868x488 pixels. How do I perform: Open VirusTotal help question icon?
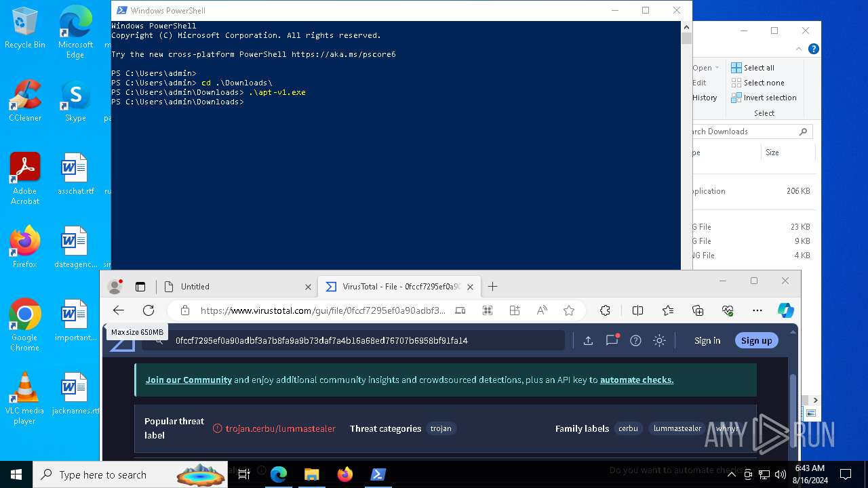click(x=635, y=340)
